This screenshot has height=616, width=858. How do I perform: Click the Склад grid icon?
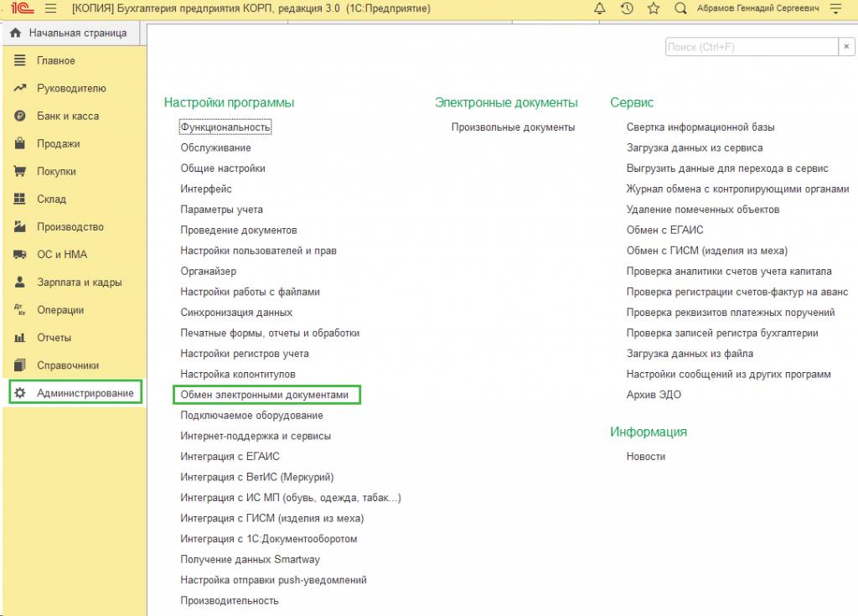click(20, 199)
